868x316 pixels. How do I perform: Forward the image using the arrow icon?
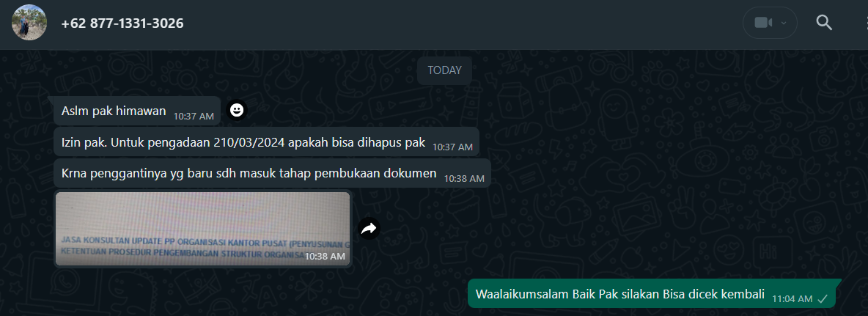point(369,229)
